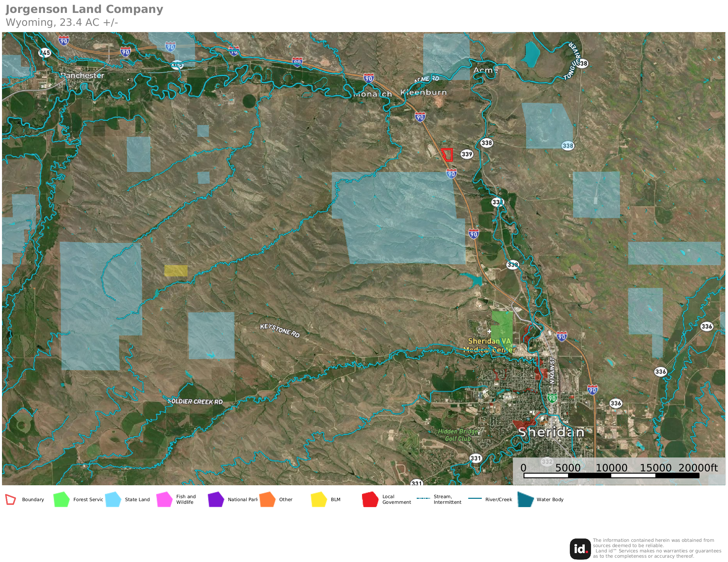This screenshot has width=728, height=562.
Task: Click the National Park purple legend icon
Action: click(x=216, y=499)
